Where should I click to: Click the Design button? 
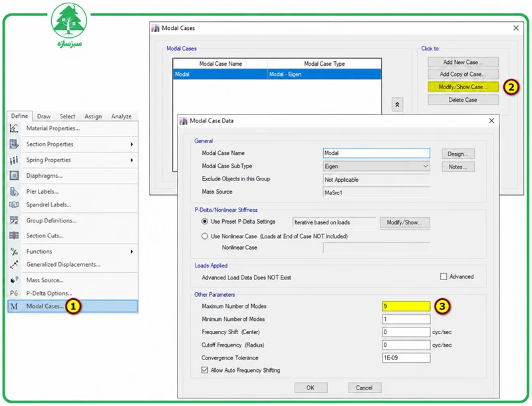pyautogui.click(x=458, y=154)
